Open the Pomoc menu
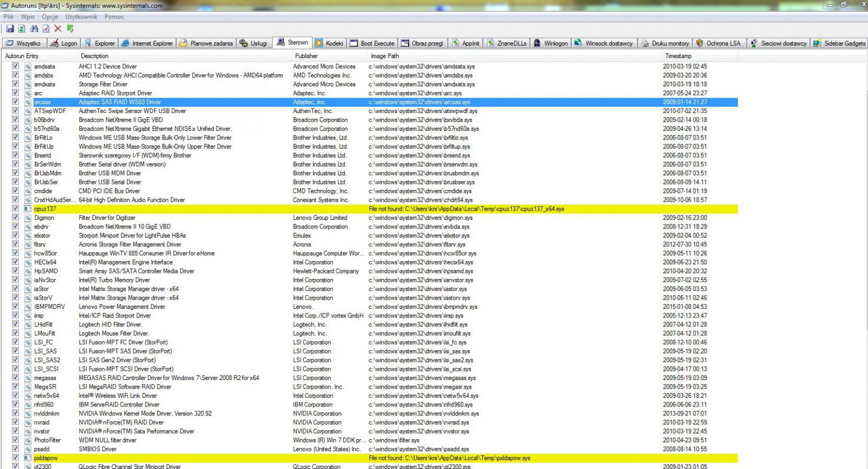This screenshot has height=469, width=868. tap(114, 17)
